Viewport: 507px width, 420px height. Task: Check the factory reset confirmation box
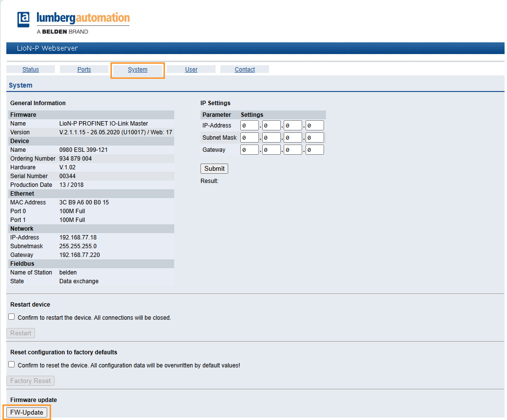(x=11, y=364)
